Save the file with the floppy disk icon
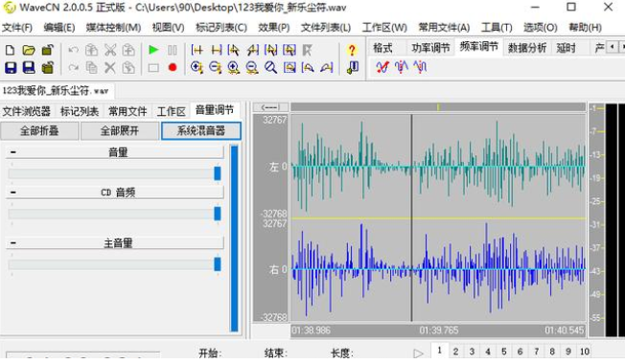This screenshot has width=625, height=364. pos(11,67)
